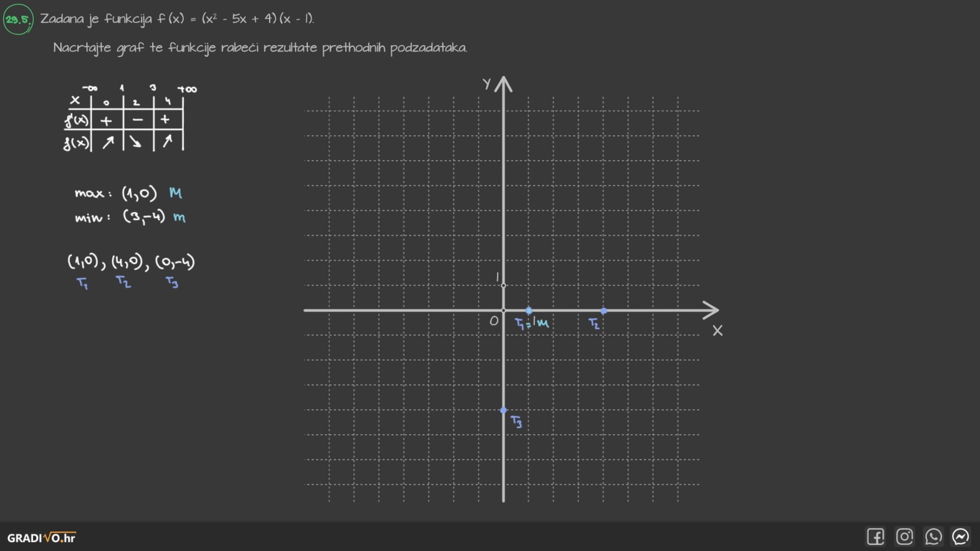Click the Facebook icon in the footer
The image size is (980, 551).
(x=875, y=537)
